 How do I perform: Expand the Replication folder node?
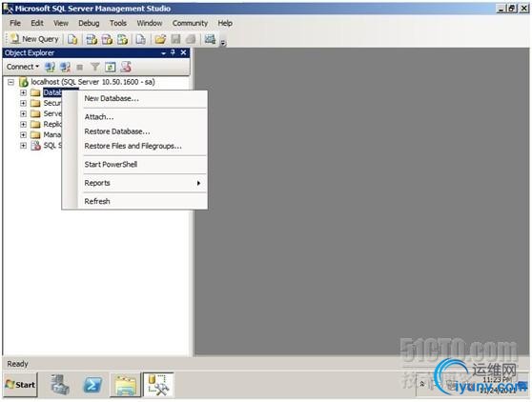pos(23,125)
